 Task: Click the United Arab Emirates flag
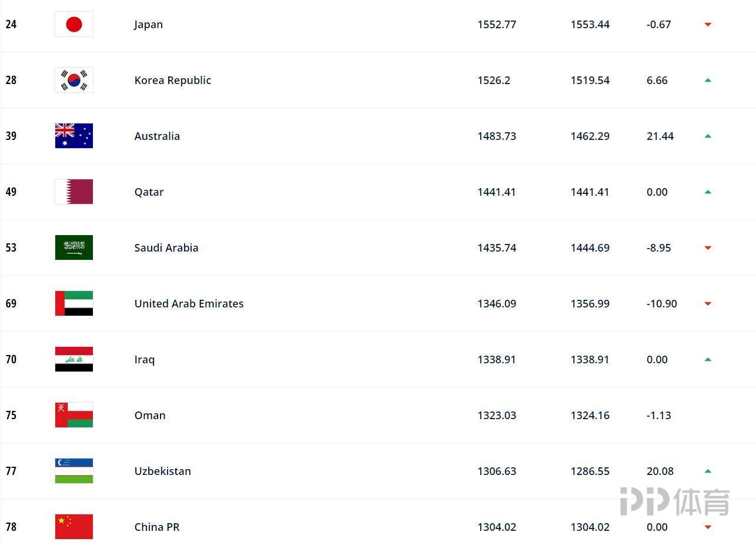tap(74, 303)
